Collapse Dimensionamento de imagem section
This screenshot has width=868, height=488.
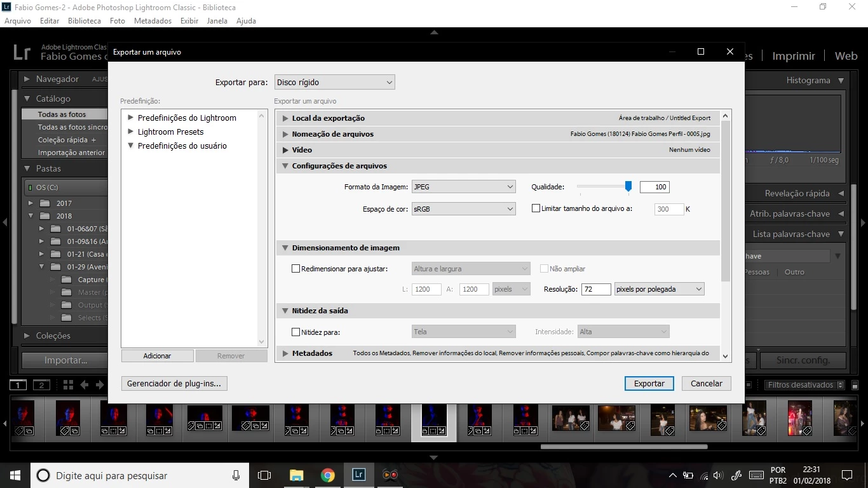tap(286, 248)
